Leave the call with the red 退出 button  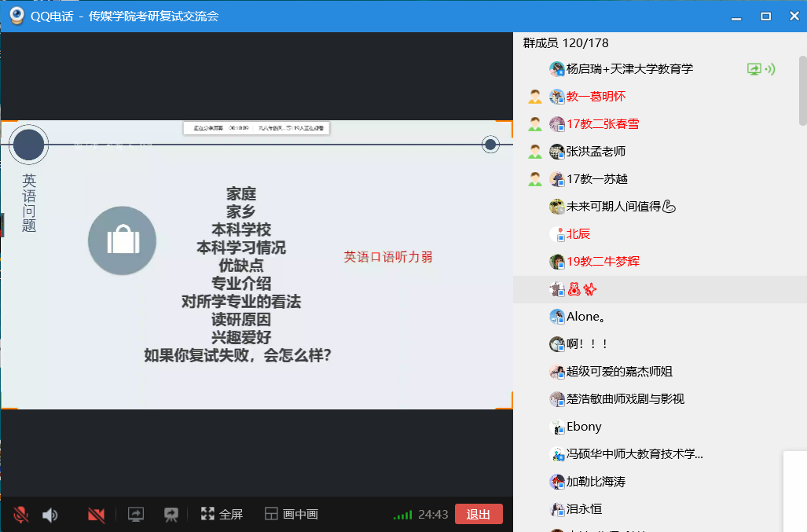tap(479, 515)
